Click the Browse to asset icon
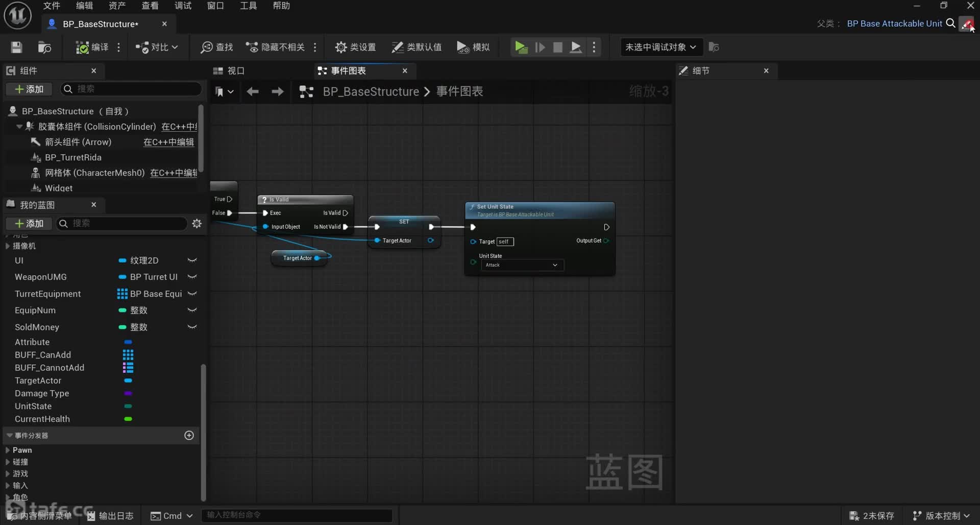 [44, 47]
